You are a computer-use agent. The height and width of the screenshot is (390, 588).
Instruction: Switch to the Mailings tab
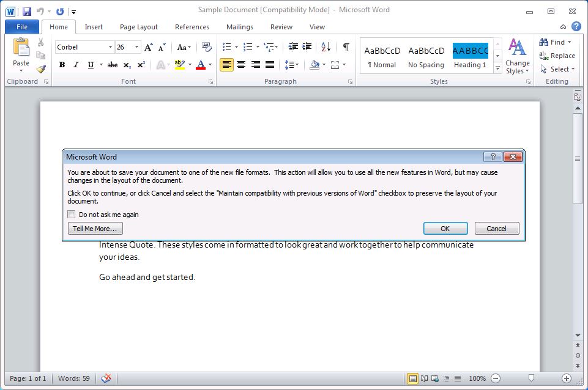tap(240, 27)
